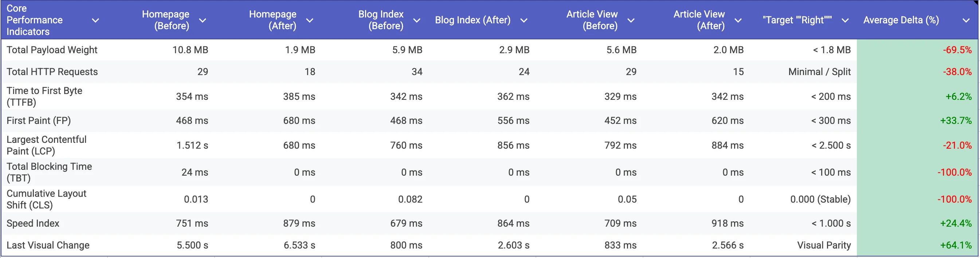Select the 2.9 MB blog index after cell
The image size is (980, 258).
514,50
